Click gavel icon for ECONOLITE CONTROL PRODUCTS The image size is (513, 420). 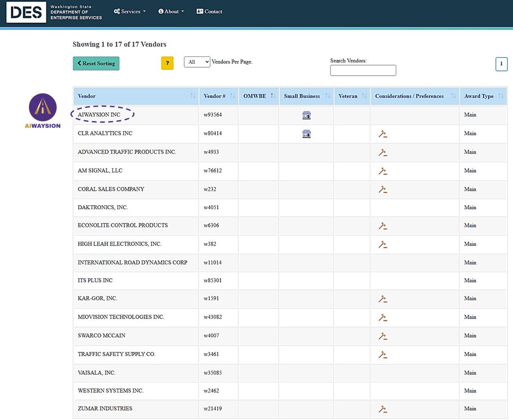click(x=383, y=226)
